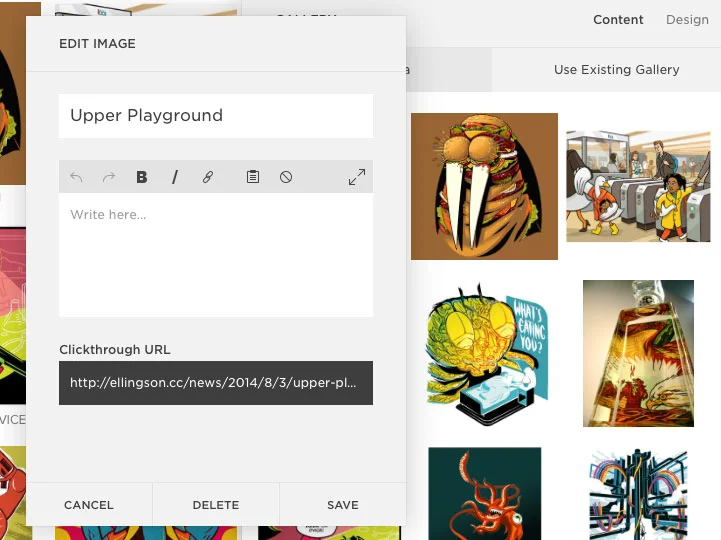This screenshot has height=540, width=721.
Task: Save the image changes
Action: pos(343,505)
